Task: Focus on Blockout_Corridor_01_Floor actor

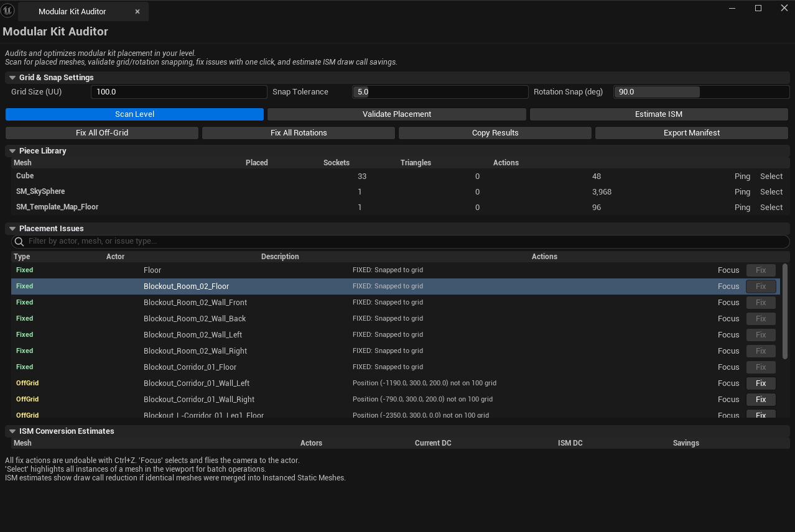Action: click(728, 367)
